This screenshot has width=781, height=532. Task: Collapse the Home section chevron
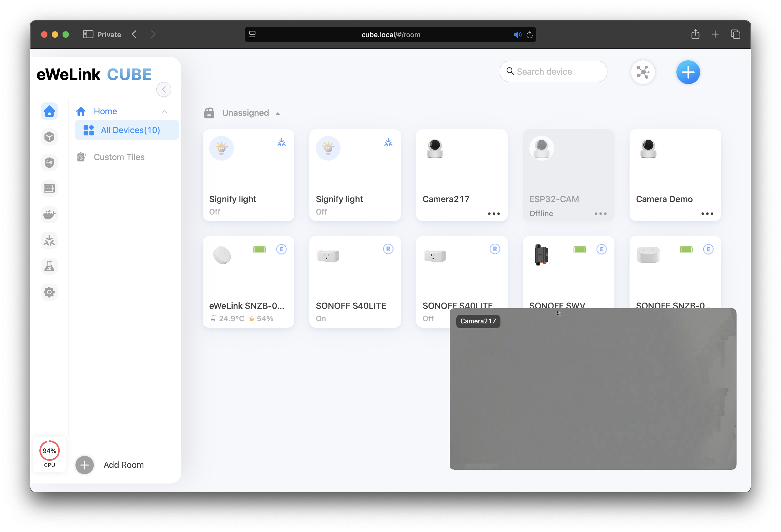(165, 112)
